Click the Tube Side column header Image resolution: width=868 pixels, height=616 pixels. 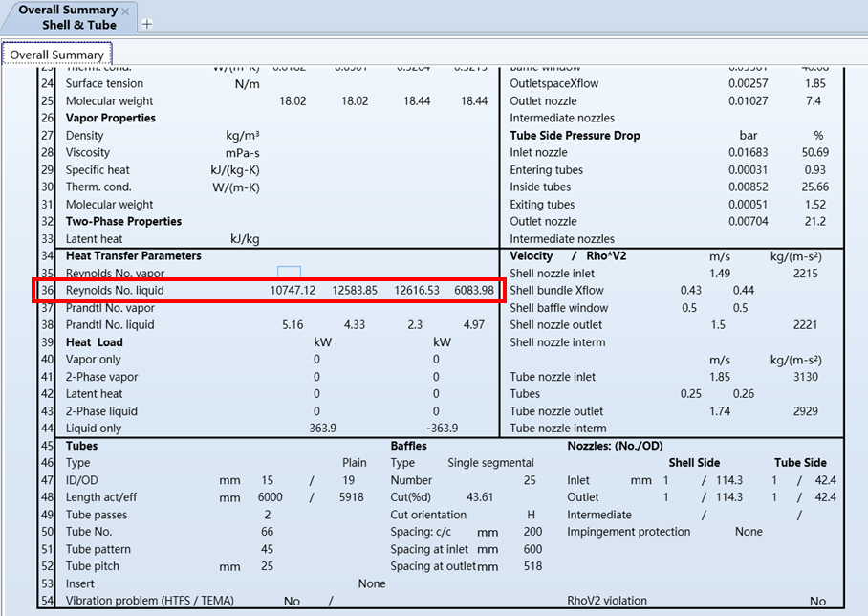click(x=800, y=463)
